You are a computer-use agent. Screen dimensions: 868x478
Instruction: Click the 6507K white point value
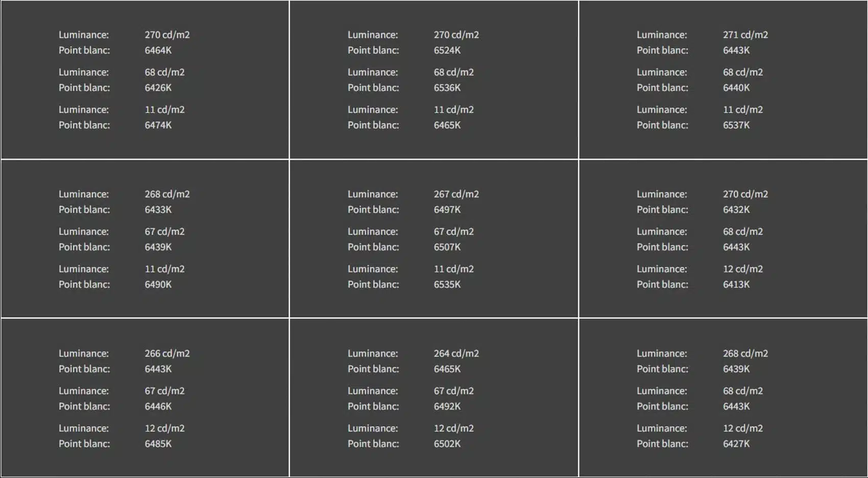point(447,247)
